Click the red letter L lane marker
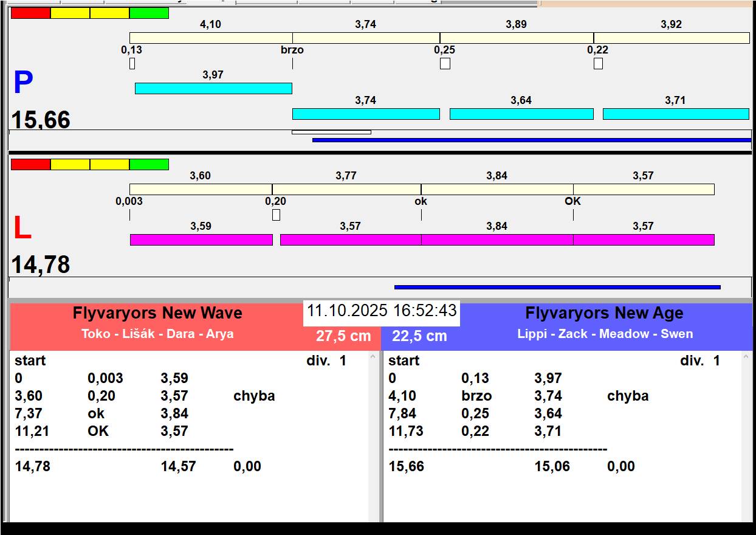The height and width of the screenshot is (535, 756). tap(22, 229)
